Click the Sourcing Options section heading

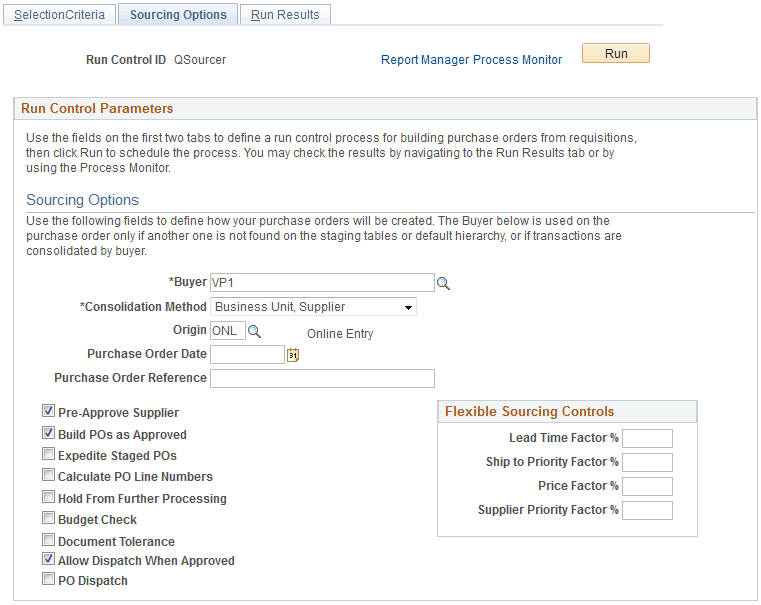(83, 200)
